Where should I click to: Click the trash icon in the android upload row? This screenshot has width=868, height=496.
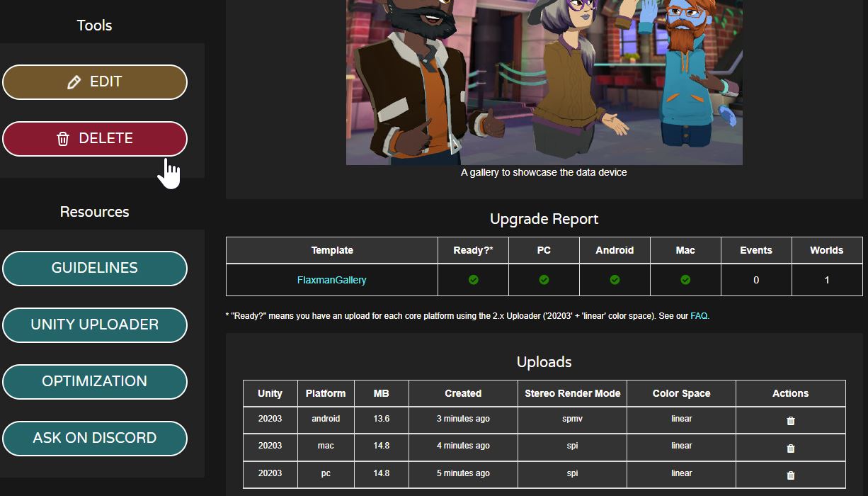[x=790, y=421]
